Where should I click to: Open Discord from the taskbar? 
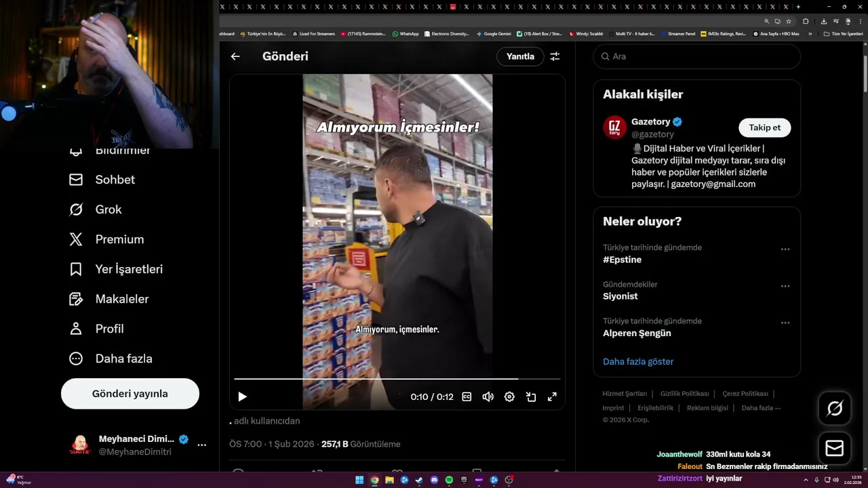(x=435, y=481)
